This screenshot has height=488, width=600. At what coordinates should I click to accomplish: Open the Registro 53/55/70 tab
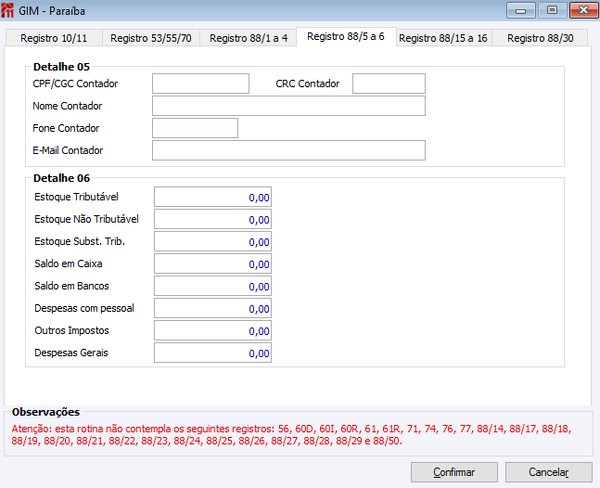(151, 38)
